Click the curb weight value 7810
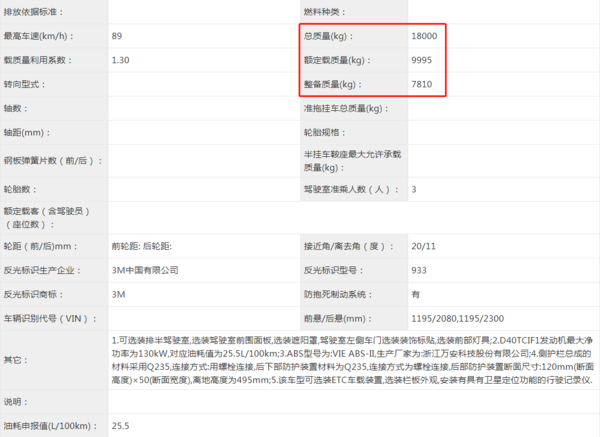600x437 pixels. [421, 84]
